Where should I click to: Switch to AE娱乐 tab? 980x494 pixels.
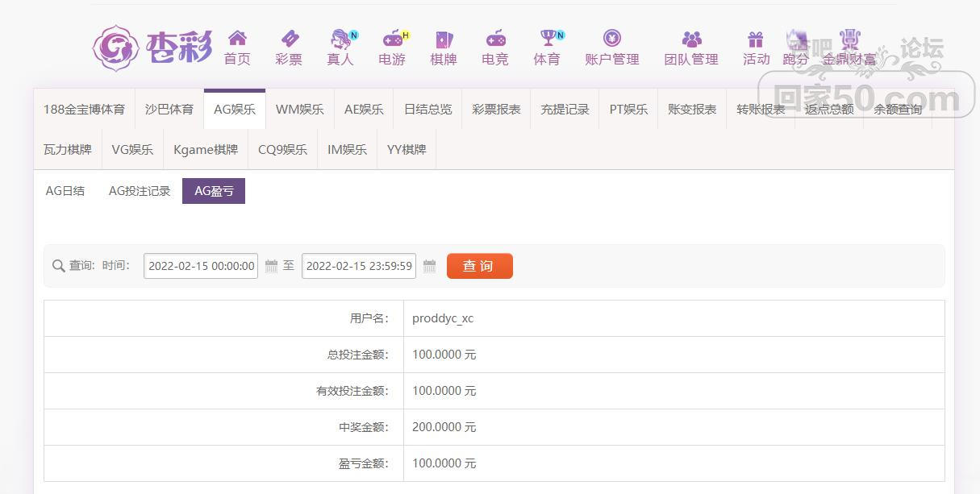point(364,109)
